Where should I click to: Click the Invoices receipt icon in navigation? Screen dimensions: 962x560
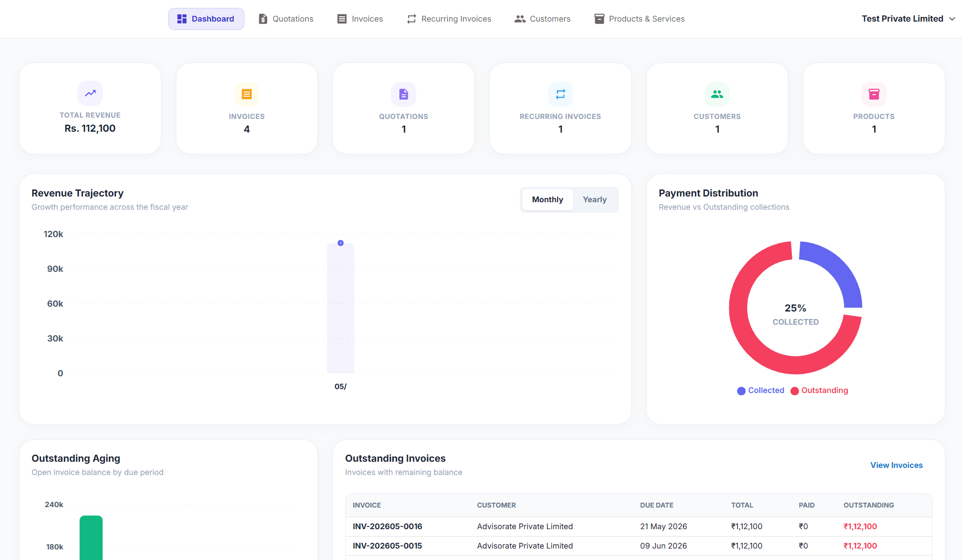click(342, 19)
